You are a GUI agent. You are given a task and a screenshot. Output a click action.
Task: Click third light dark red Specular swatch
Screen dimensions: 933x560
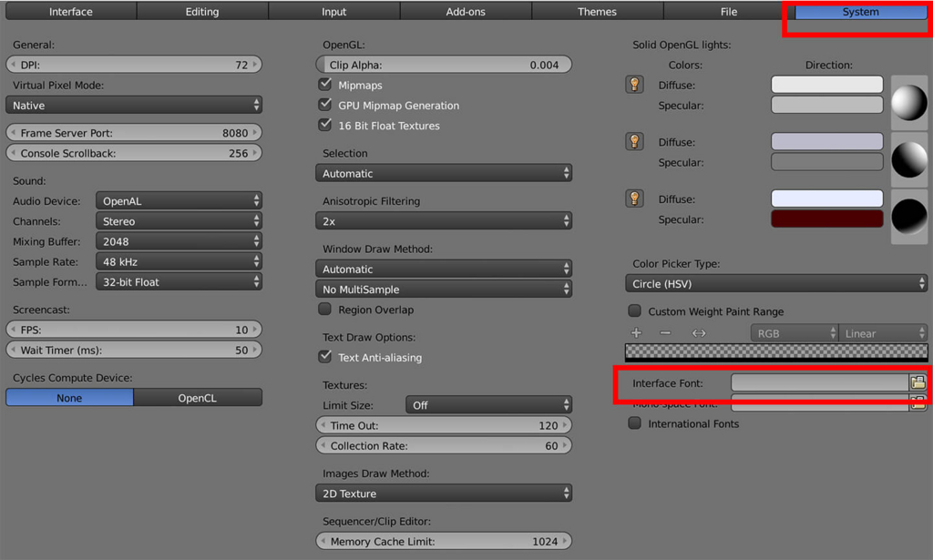point(827,219)
